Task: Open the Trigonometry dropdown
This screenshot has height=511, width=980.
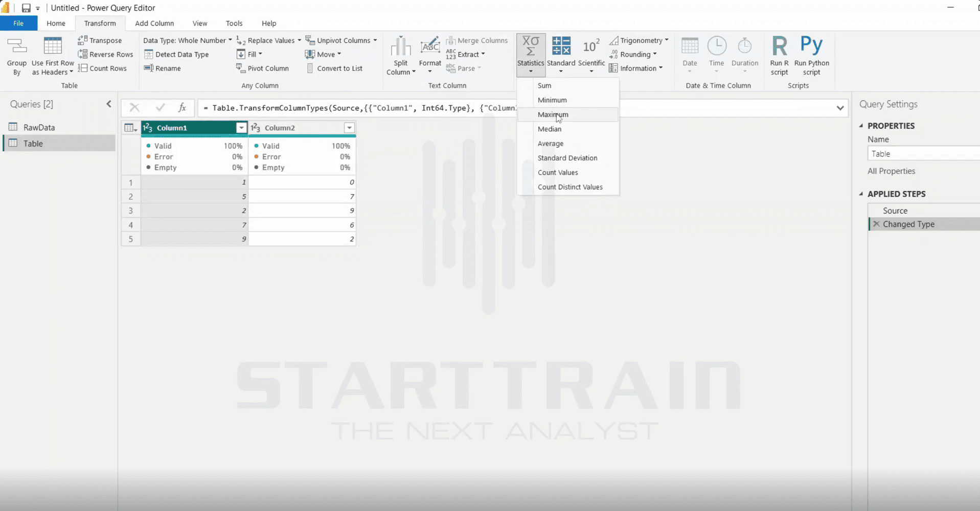Action: [639, 40]
